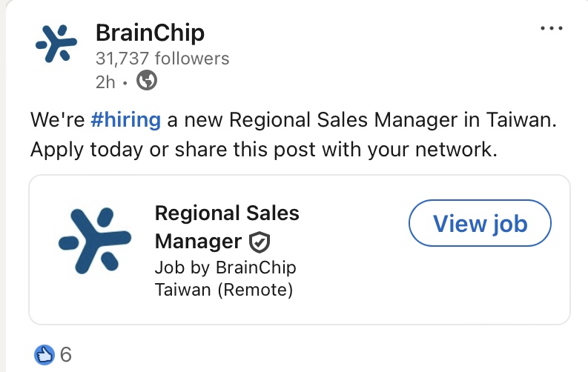Click the reaction count number 6
Screen dimensions: 588x372
tap(66, 355)
